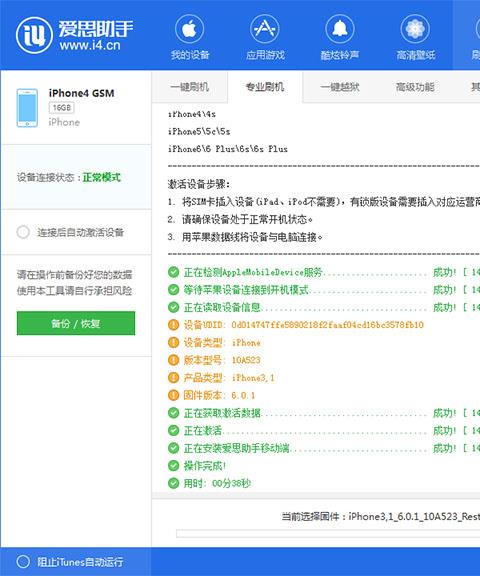
Task: Click the 请在操作前备份好您的数据 notice
Action: (75, 274)
